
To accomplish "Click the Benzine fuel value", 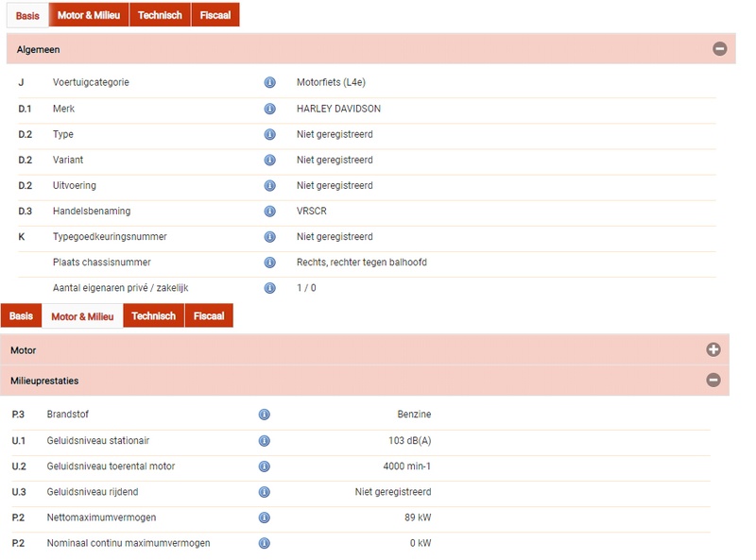I will point(414,414).
